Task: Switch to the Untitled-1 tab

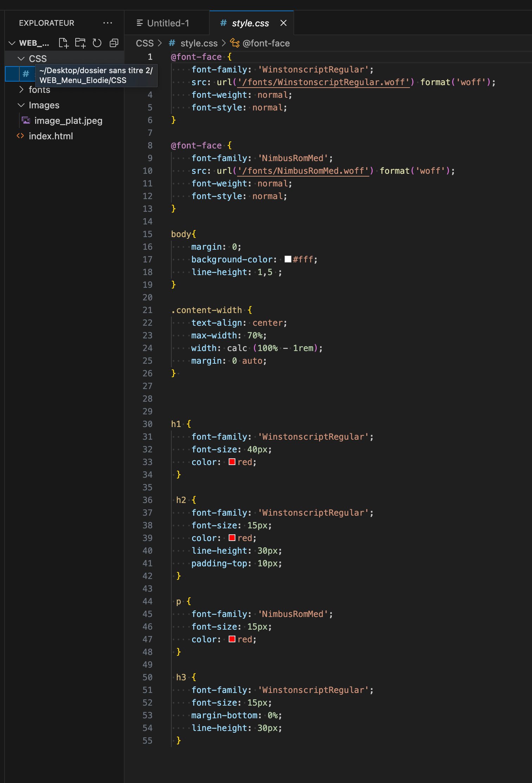Action: pyautogui.click(x=167, y=23)
